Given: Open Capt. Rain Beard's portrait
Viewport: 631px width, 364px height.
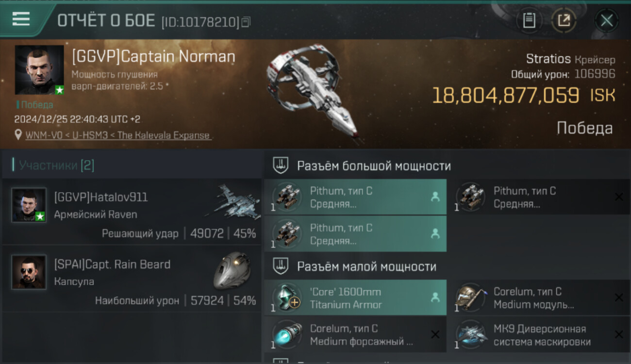Looking at the screenshot, I should 29,272.
